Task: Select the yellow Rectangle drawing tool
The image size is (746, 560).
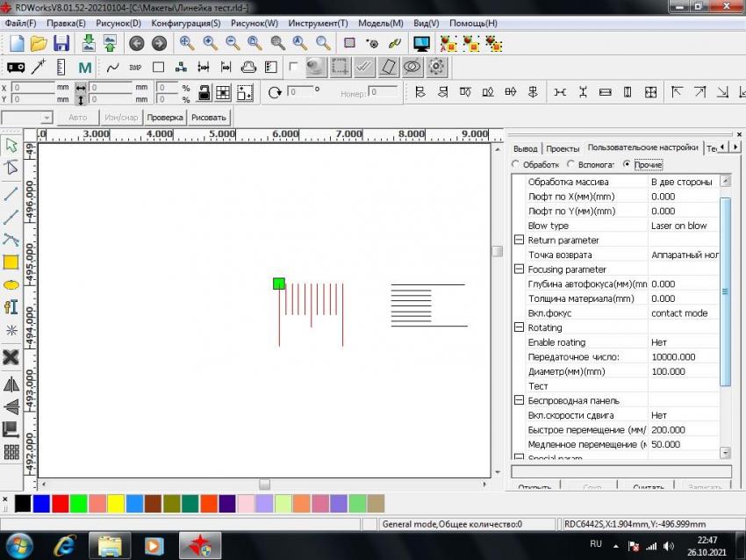Action: [x=11, y=262]
